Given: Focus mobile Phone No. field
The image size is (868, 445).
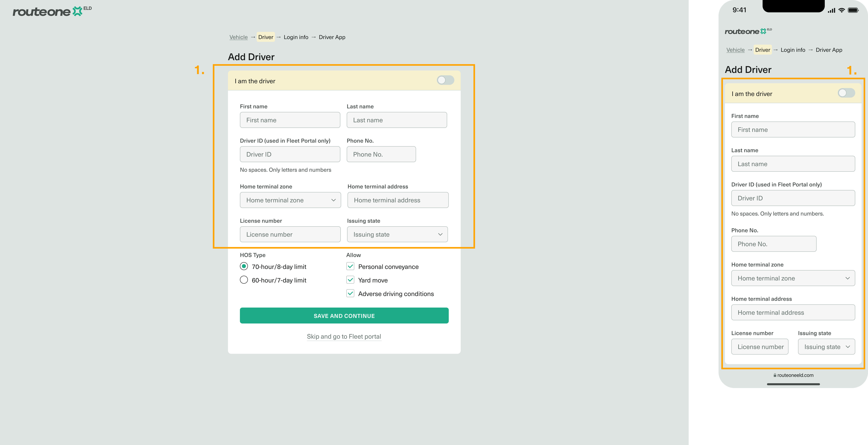Looking at the screenshot, I should tap(774, 244).
